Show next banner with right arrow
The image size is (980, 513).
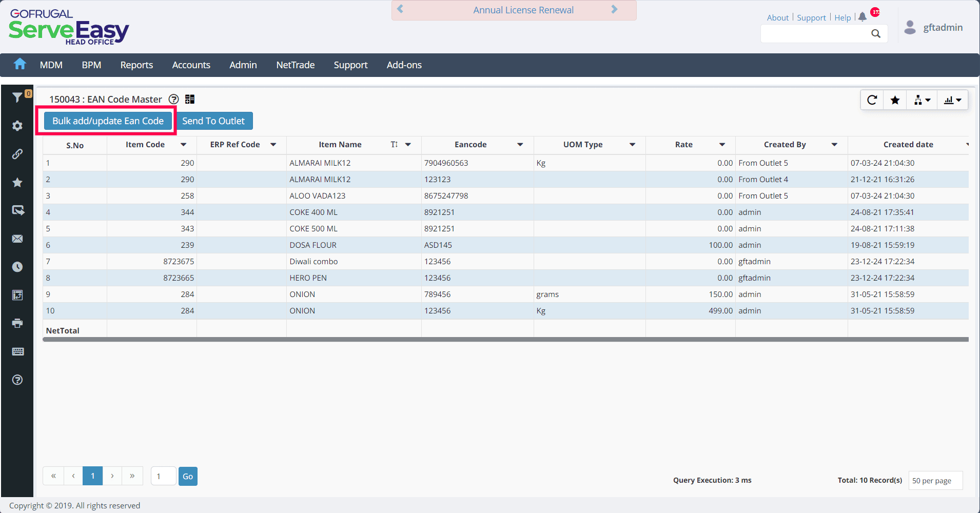tap(614, 9)
